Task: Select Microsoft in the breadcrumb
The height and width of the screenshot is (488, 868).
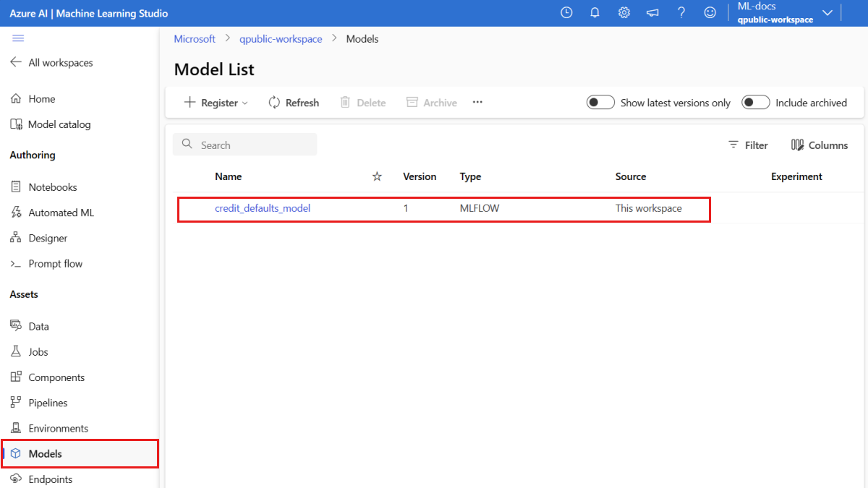Action: [x=194, y=38]
